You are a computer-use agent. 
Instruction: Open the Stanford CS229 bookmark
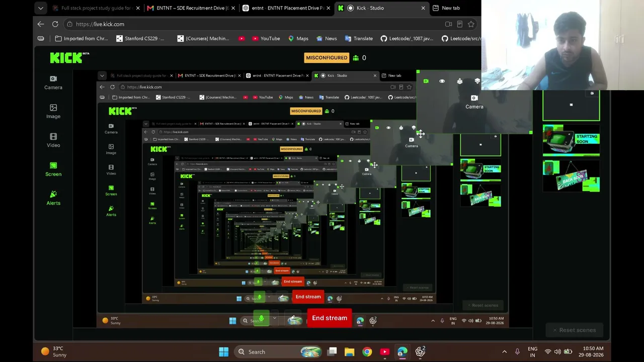click(x=140, y=39)
